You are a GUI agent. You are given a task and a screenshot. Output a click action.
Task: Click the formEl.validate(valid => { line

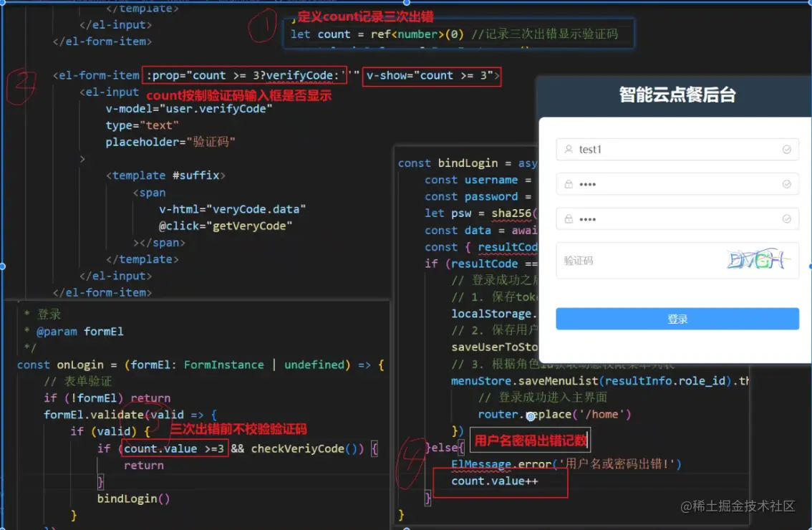130,415
